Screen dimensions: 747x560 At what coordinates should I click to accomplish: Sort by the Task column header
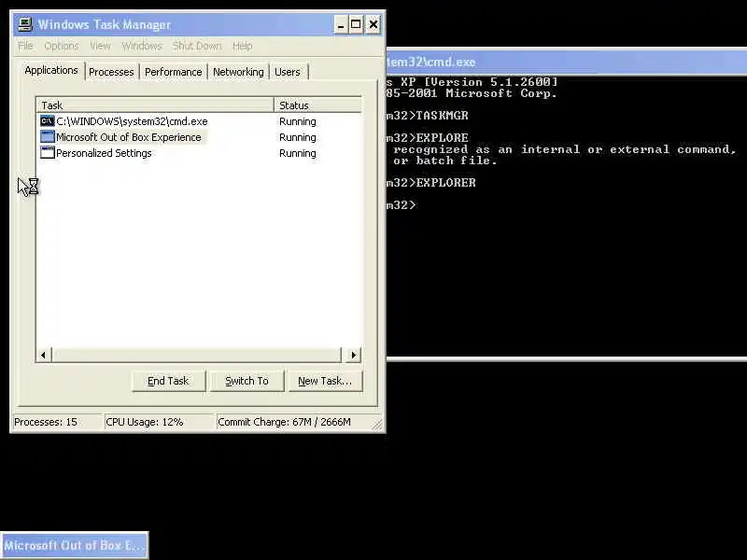[155, 105]
